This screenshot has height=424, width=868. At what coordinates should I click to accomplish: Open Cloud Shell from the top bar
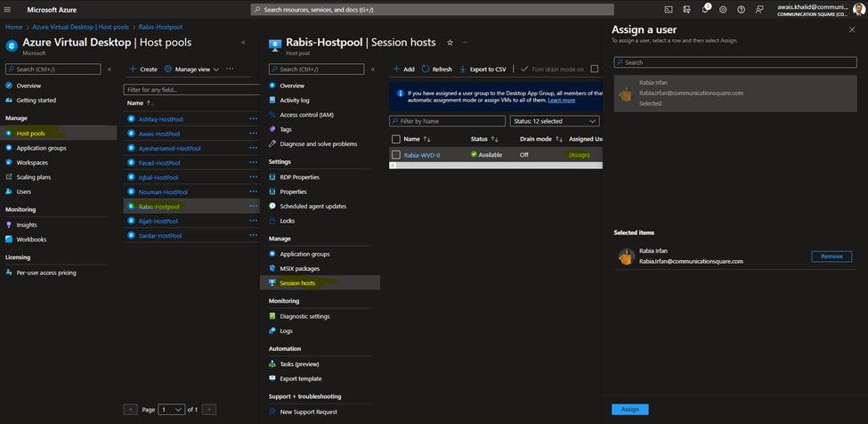coord(669,10)
